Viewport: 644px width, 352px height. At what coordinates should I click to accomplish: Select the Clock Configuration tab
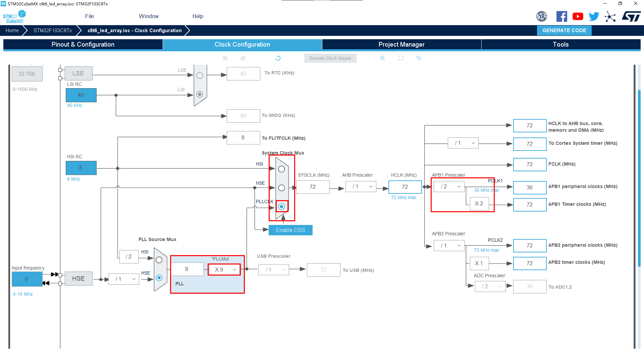(x=242, y=45)
